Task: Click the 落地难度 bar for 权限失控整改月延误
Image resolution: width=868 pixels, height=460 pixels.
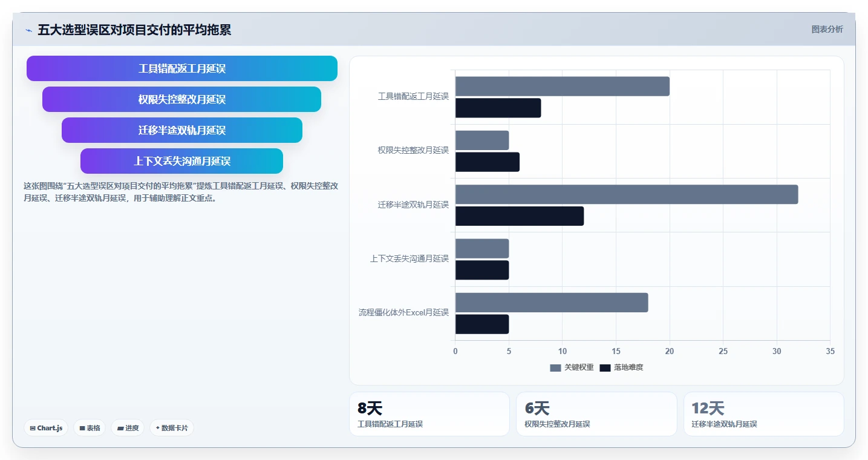Action: (x=488, y=162)
